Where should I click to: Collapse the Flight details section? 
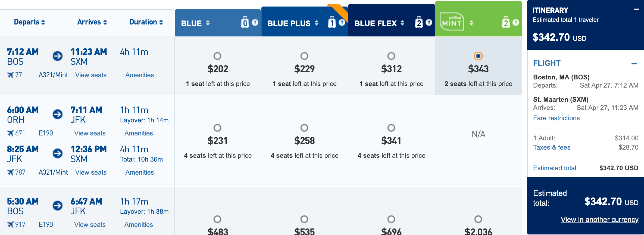coord(634,64)
